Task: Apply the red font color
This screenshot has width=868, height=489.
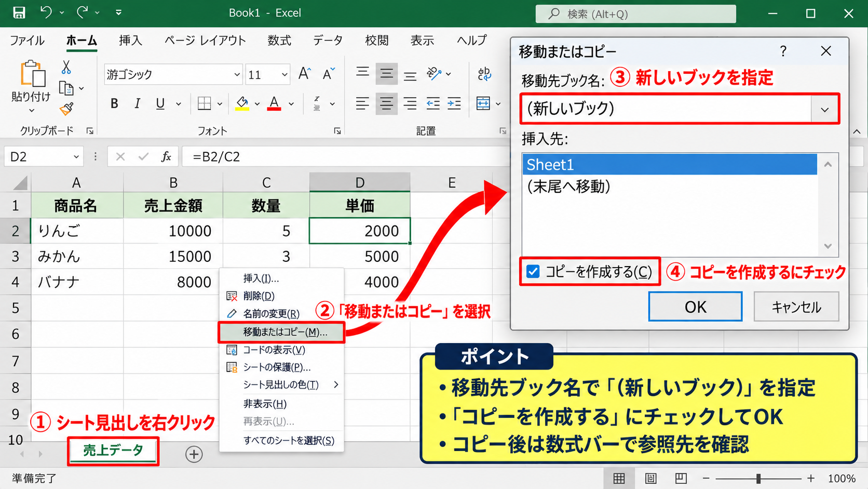Action: tap(274, 103)
